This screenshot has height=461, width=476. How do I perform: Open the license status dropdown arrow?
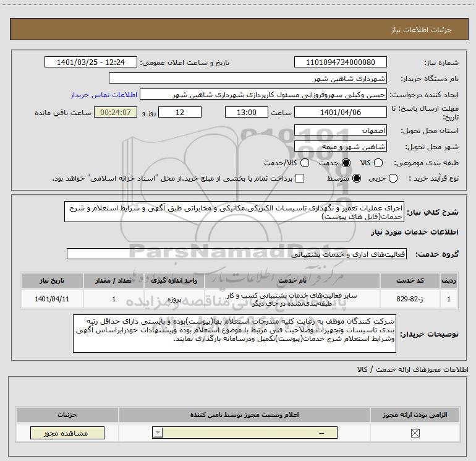[158, 433]
